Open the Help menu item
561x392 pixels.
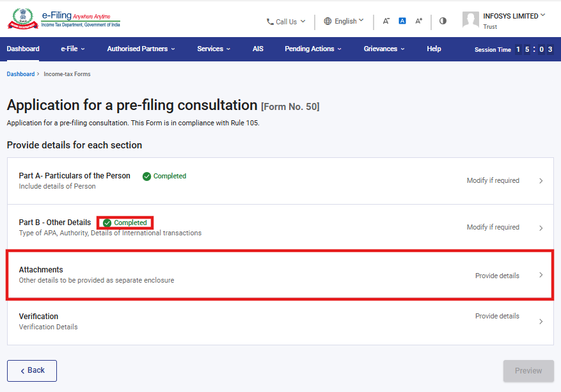click(x=434, y=49)
